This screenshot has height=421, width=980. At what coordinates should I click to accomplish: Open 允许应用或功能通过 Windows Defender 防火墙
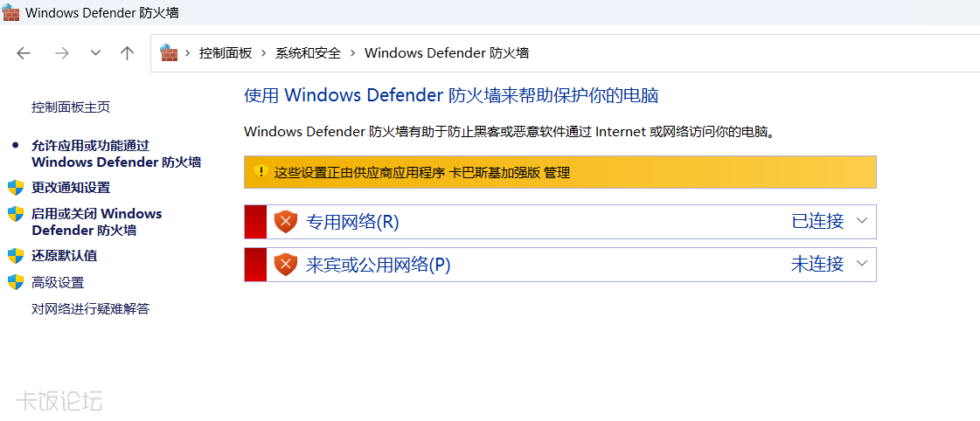tap(116, 154)
